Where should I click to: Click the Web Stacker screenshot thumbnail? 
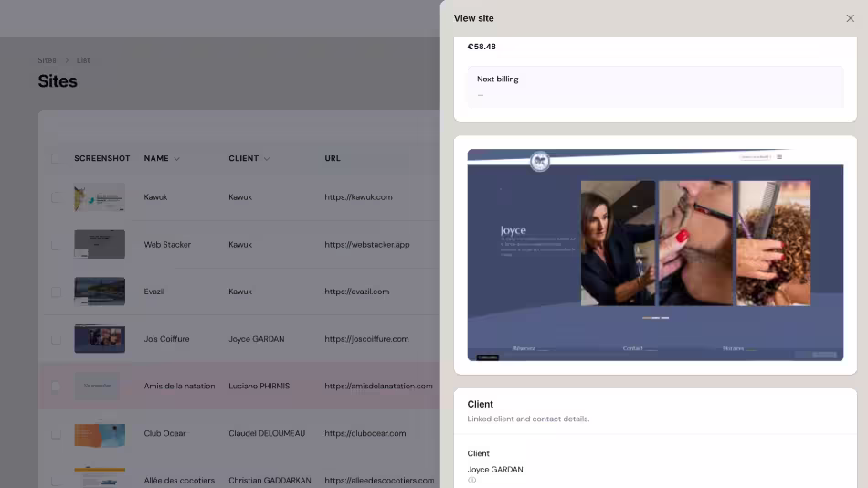tap(100, 244)
